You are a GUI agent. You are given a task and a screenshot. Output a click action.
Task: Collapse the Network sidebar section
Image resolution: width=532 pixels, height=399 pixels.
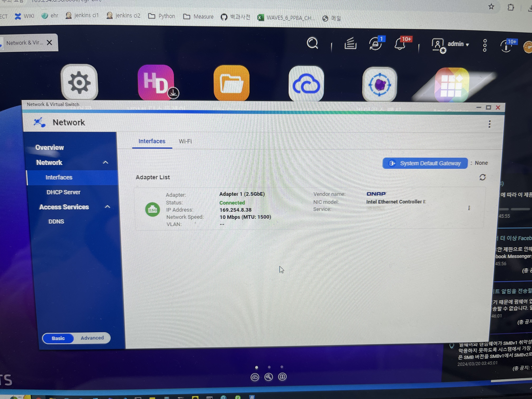105,163
